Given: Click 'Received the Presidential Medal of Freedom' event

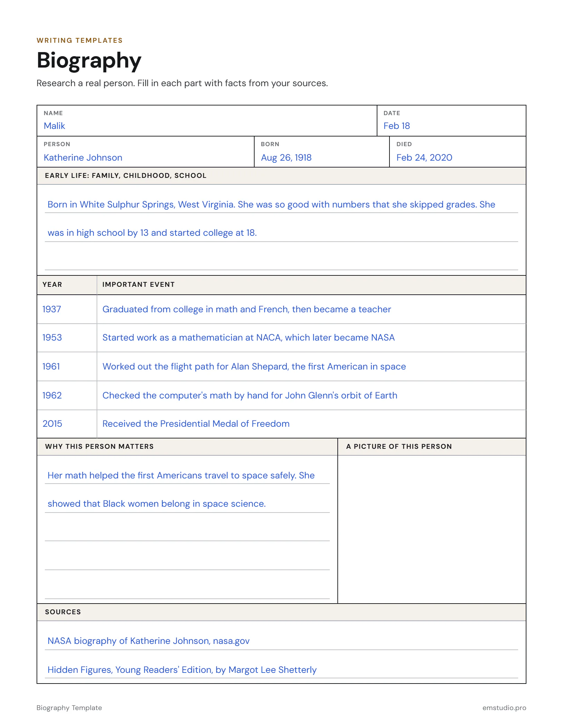Looking at the screenshot, I should (196, 424).
